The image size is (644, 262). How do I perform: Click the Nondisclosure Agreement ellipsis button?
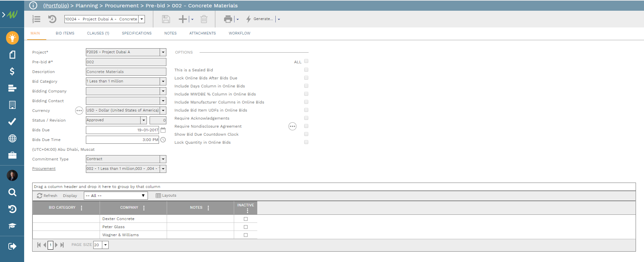[292, 126]
